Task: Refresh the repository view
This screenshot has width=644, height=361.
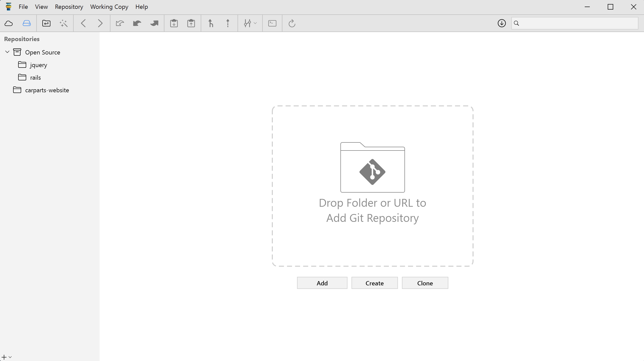Action: 291,23
